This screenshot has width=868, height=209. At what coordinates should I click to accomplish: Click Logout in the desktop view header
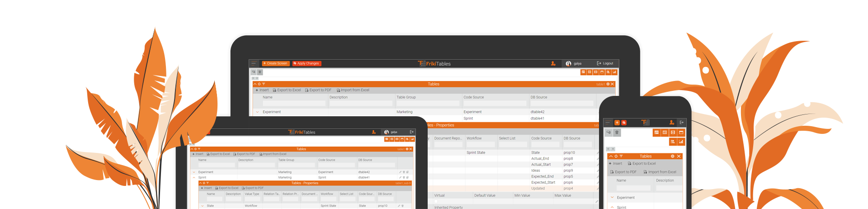605,63
